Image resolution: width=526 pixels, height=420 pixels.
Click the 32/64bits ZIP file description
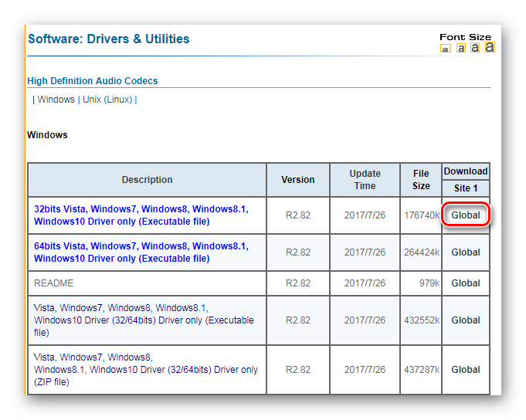pyautogui.click(x=145, y=370)
